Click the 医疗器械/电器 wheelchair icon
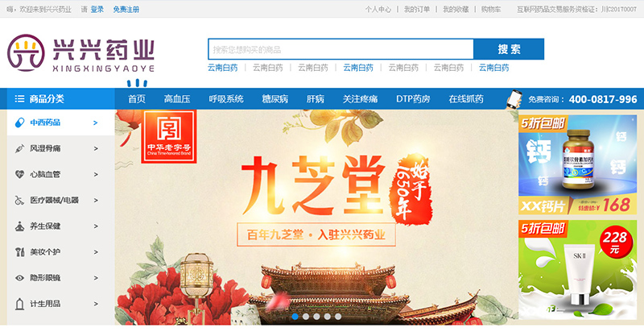 [19, 201]
